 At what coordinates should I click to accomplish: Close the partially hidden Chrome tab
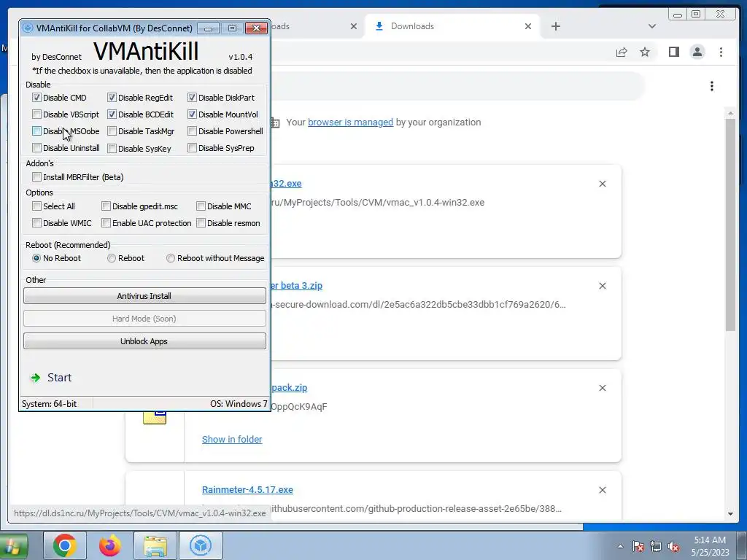tap(354, 26)
